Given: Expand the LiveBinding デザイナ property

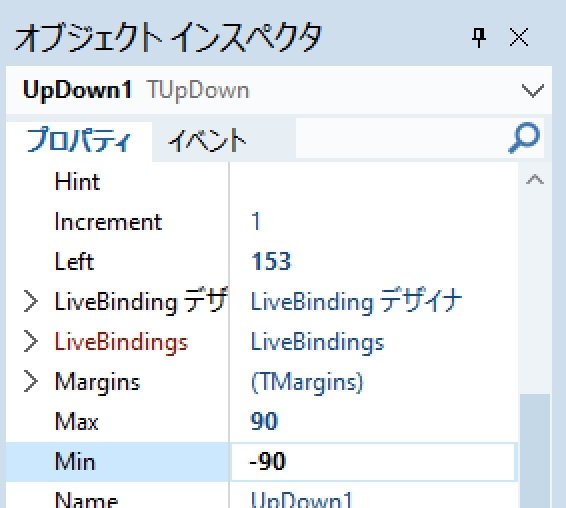Looking at the screenshot, I should (30, 301).
